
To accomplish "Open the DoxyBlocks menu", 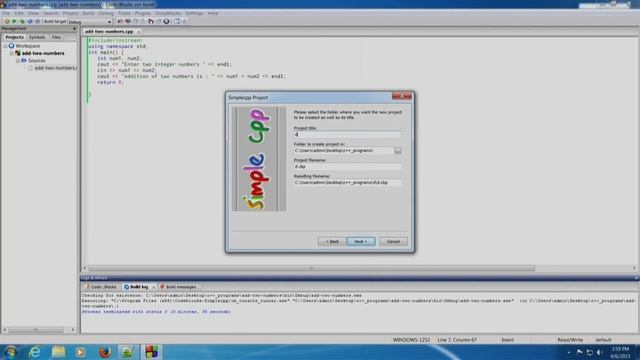I will coord(168,13).
